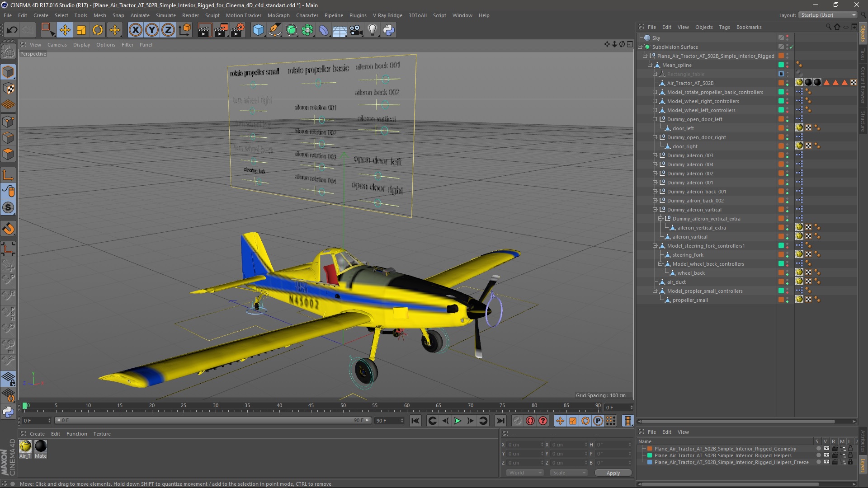868x488 pixels.
Task: Add a Light object
Action: [x=373, y=30]
